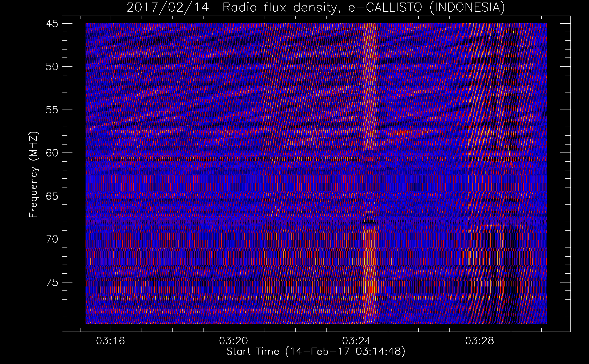Click the 03:20 time tick label
Image resolution: width=589 pixels, height=364 pixels.
pyautogui.click(x=233, y=341)
